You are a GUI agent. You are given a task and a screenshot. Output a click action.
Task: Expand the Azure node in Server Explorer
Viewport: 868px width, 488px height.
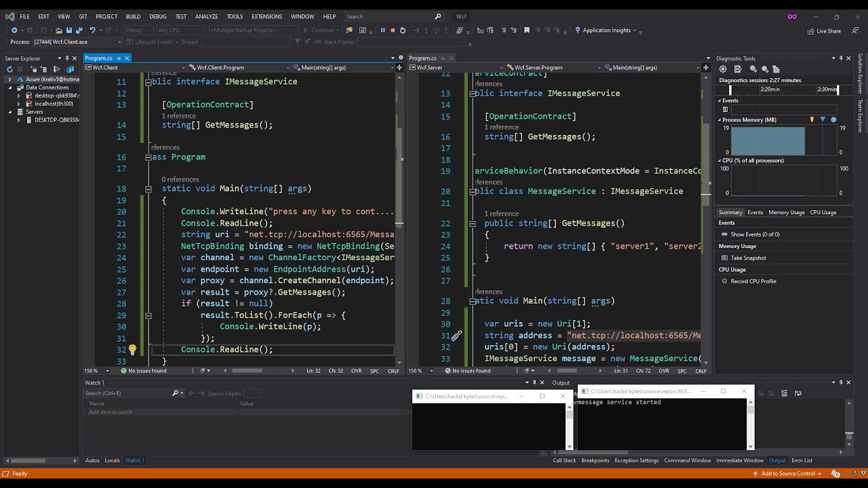pyautogui.click(x=9, y=79)
